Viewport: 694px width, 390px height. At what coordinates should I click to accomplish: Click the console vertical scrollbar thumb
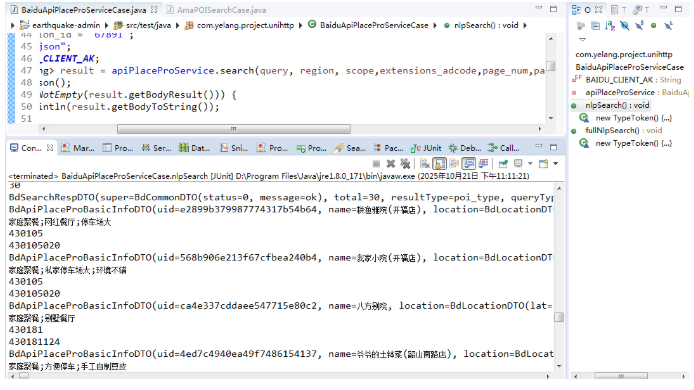559,317
